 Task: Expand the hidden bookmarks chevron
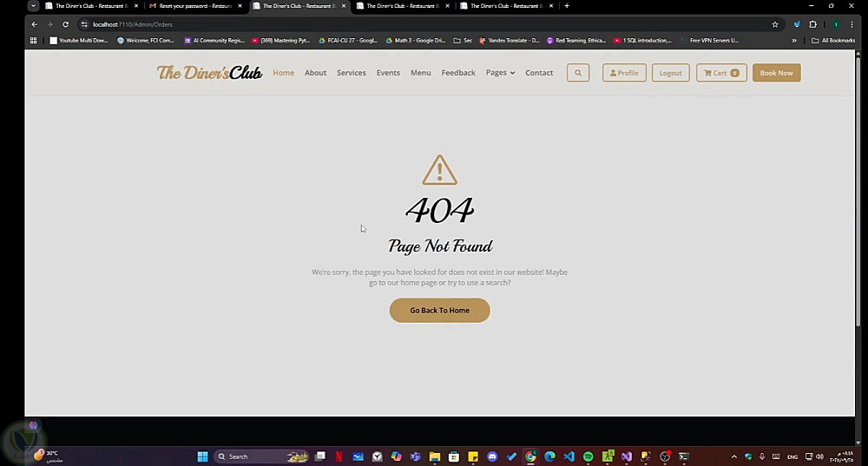(794, 41)
